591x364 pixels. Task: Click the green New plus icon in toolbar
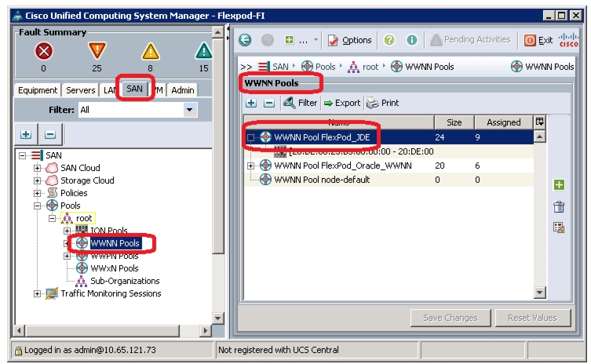coord(289,39)
